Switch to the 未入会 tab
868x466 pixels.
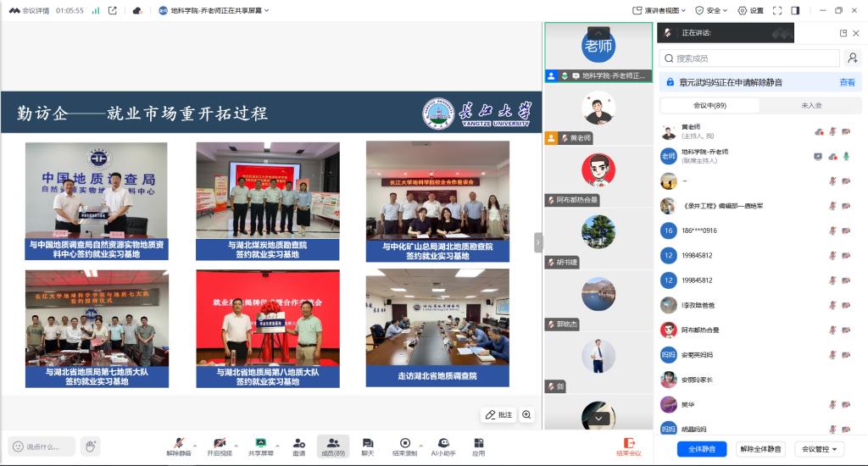pyautogui.click(x=811, y=106)
